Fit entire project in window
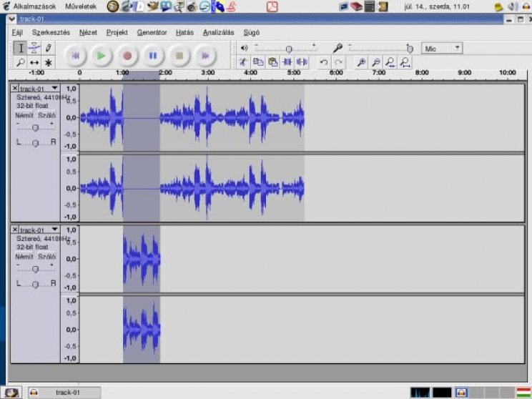 [x=405, y=62]
